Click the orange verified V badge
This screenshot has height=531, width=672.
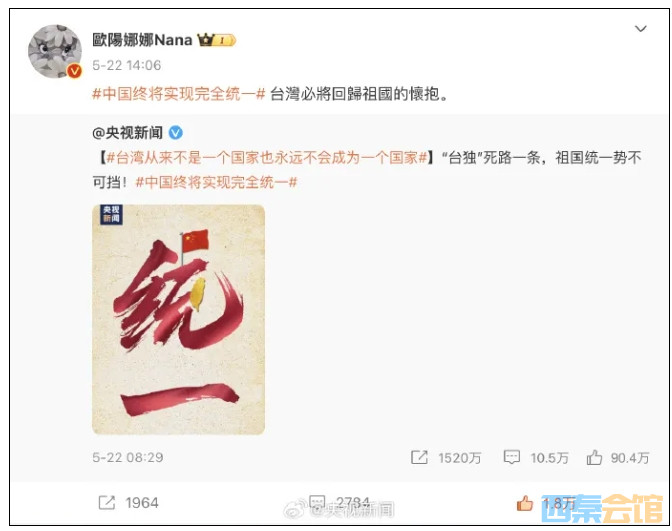coord(75,71)
